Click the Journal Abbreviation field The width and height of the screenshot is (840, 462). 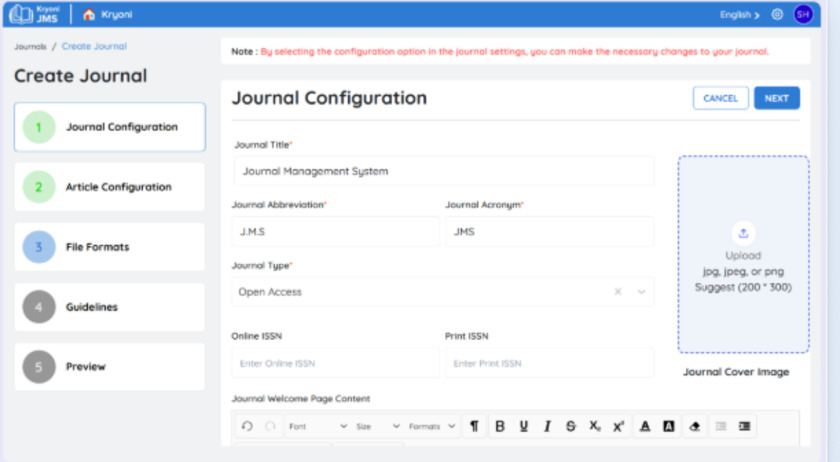click(x=335, y=232)
